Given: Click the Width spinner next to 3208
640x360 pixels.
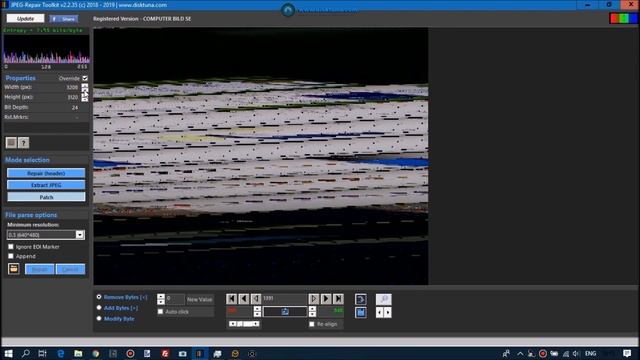Looking at the screenshot, I should [84, 87].
